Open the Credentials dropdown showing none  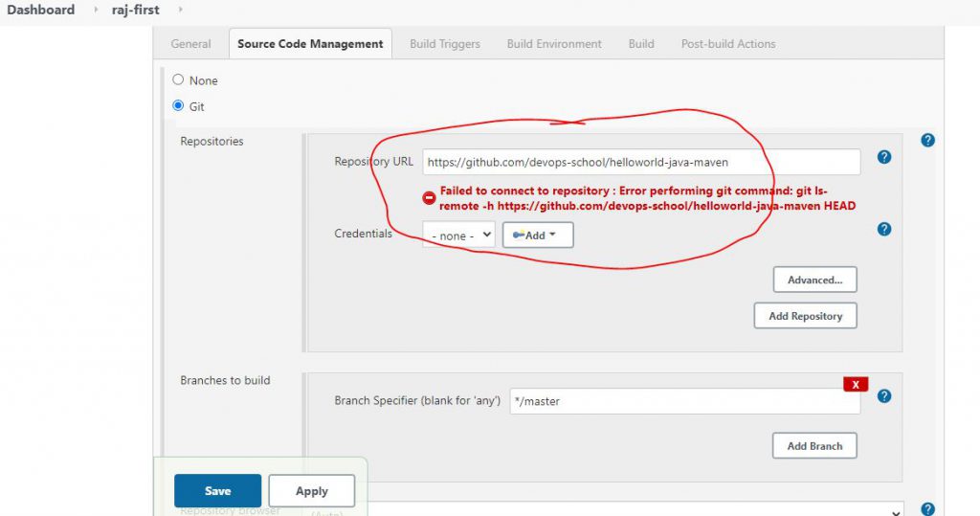pyautogui.click(x=458, y=235)
